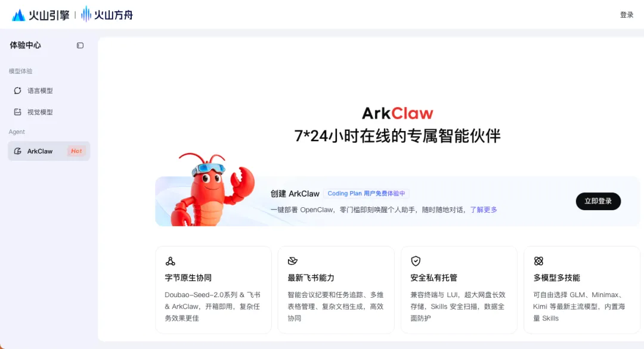The image size is (644, 349).
Task: Select ArkClaw in the Agent section
Action: (x=49, y=151)
